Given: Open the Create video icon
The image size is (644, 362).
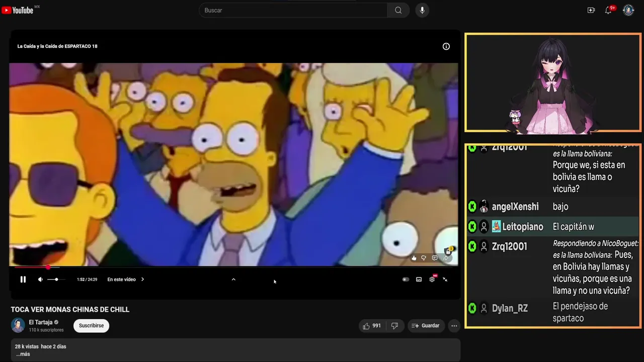Looking at the screenshot, I should (591, 10).
